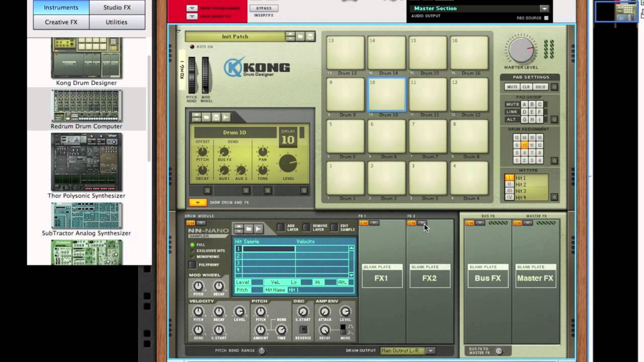Toggle the Polyphony button in NN-Nano
The width and height of the screenshot is (644, 362).
[193, 264]
